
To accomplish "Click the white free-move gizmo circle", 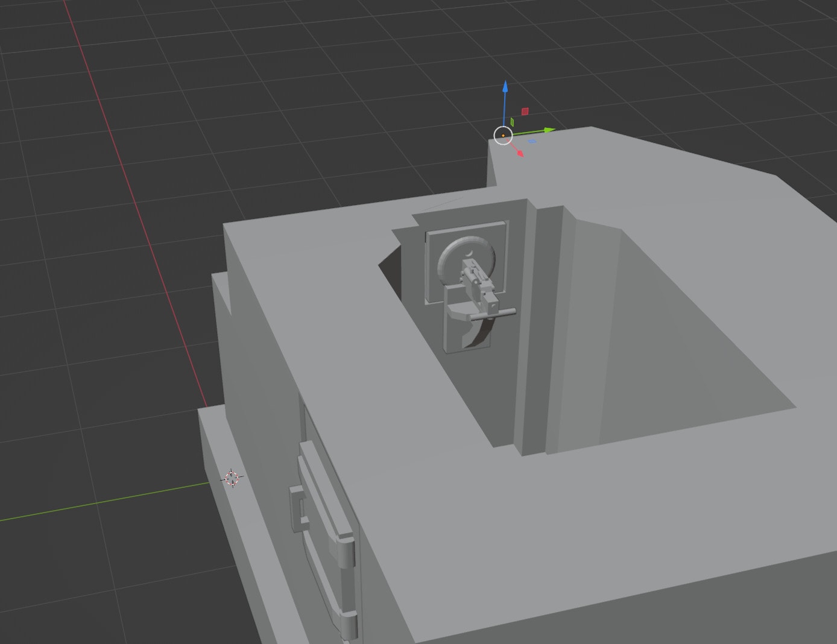I will coord(503,136).
